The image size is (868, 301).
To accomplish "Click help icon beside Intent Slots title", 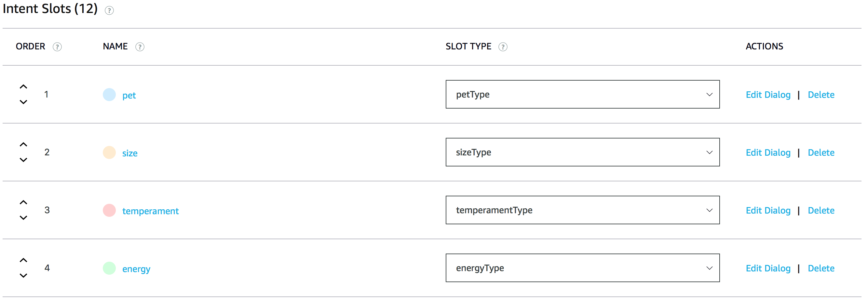I will point(109,10).
